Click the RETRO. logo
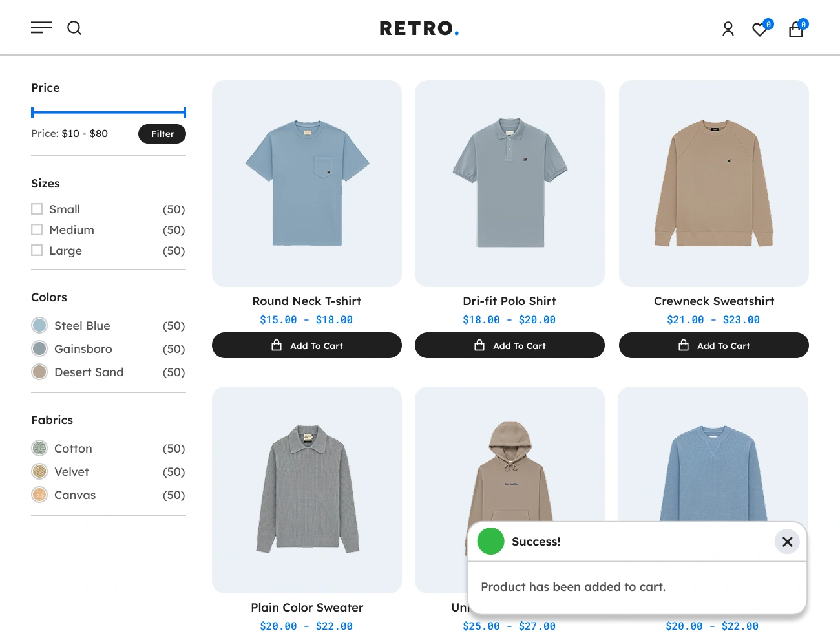840x640 pixels. [419, 28]
